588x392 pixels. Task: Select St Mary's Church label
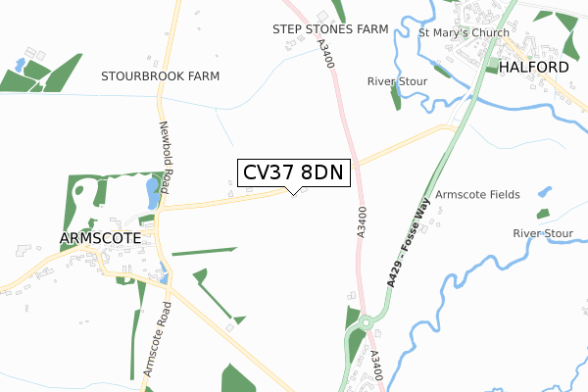(x=464, y=33)
